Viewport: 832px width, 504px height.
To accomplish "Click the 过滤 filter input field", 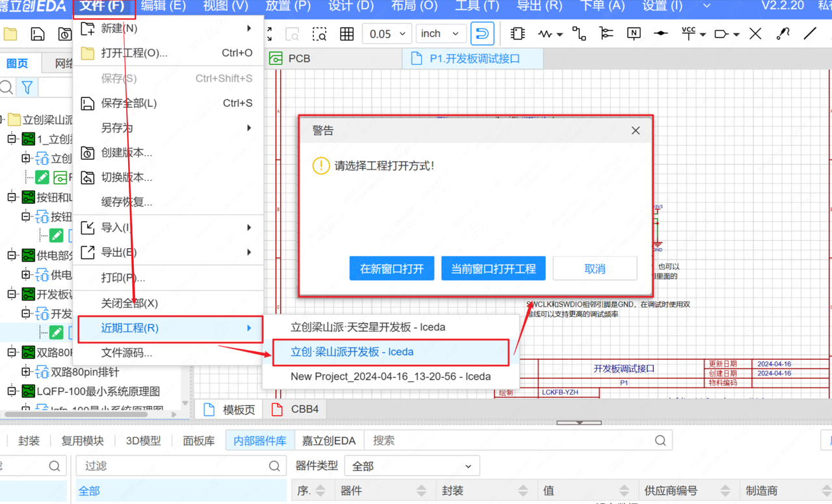I will click(181, 466).
